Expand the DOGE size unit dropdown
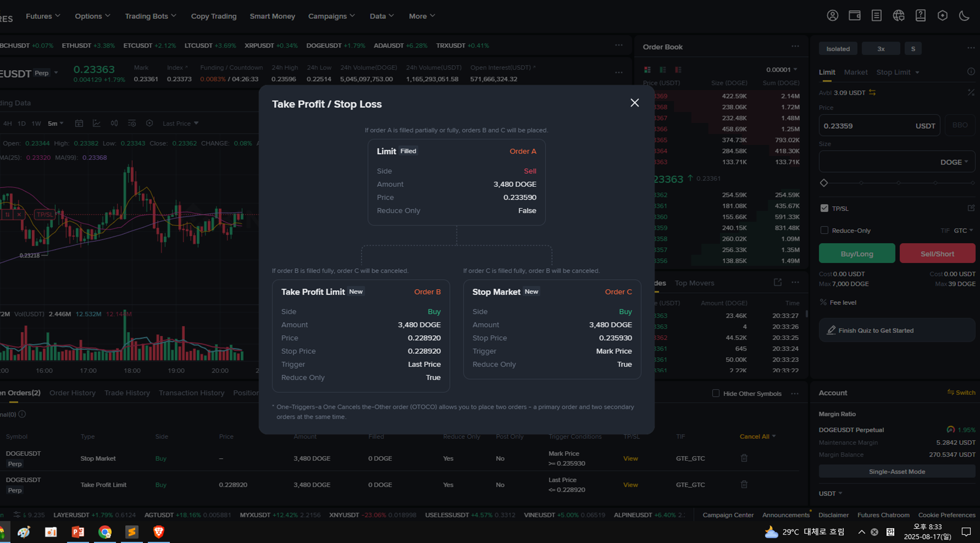 [x=954, y=162]
